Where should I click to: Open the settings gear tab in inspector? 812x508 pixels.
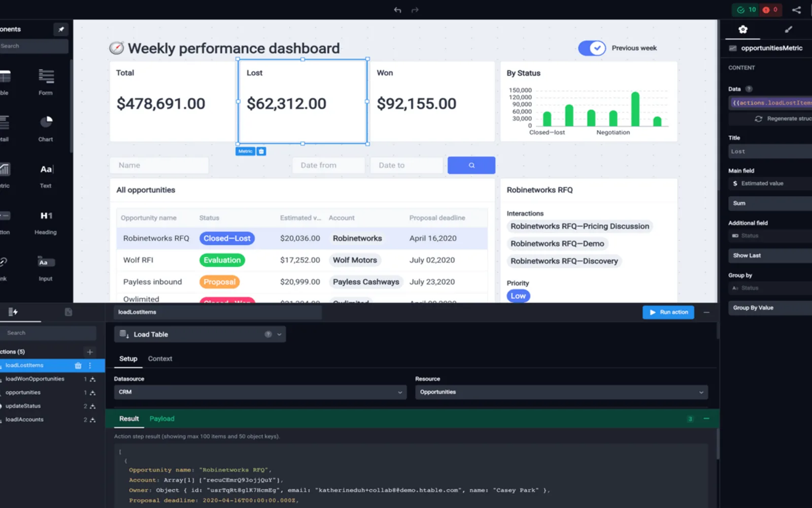[742, 29]
